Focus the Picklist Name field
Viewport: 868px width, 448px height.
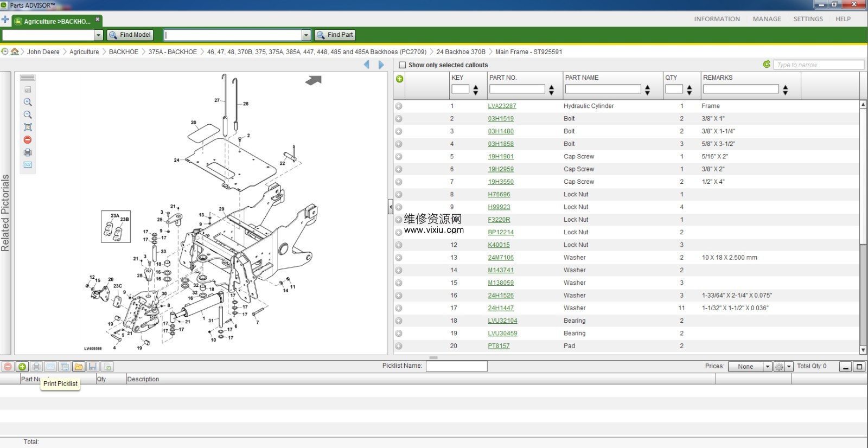pyautogui.click(x=456, y=366)
